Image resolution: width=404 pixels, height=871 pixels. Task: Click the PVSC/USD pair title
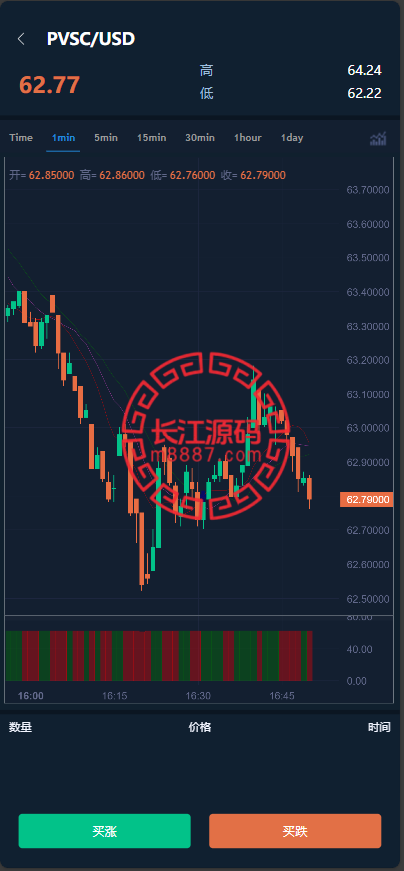pos(91,39)
